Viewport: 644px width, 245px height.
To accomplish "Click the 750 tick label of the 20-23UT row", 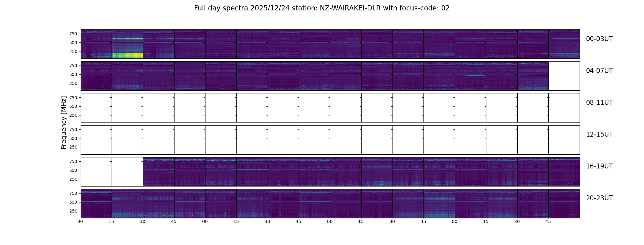I will click(73, 193).
